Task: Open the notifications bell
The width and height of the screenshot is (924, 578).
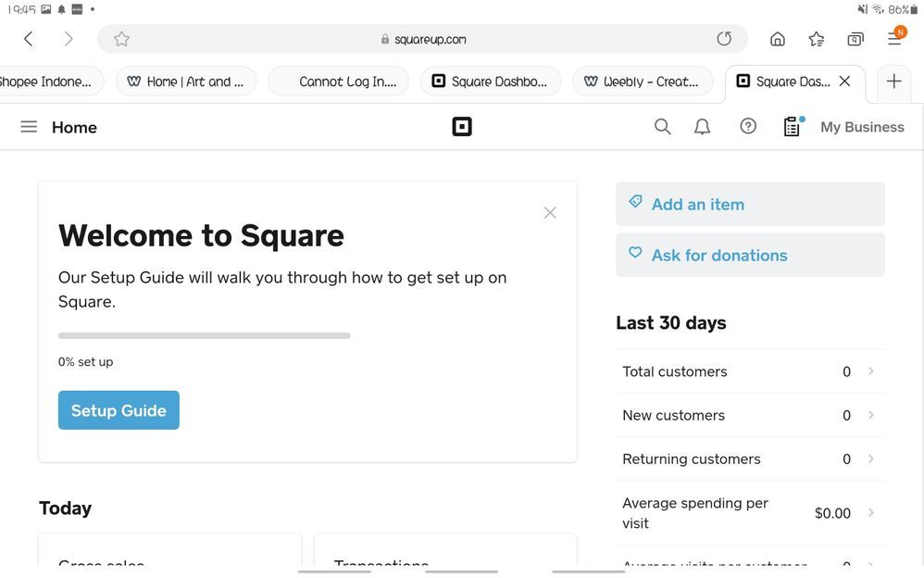Action: click(702, 127)
